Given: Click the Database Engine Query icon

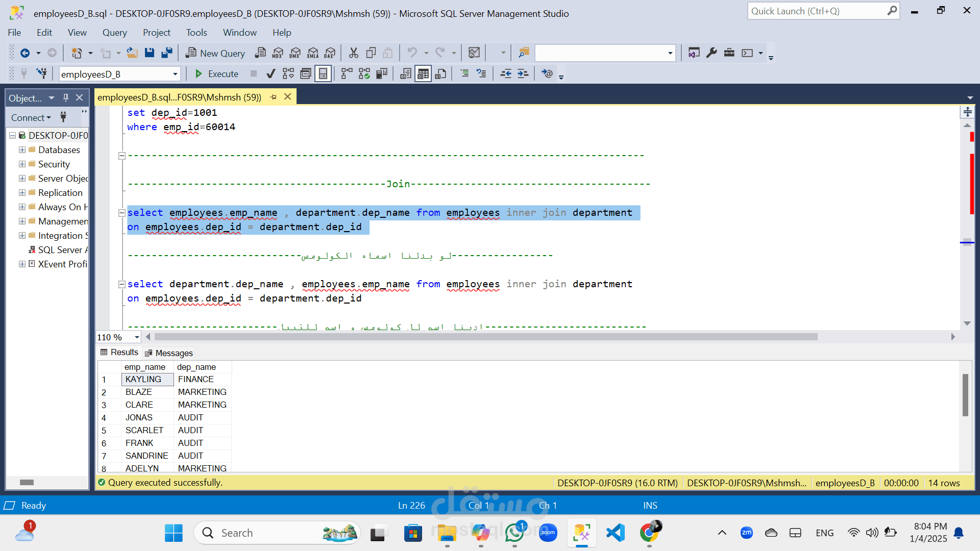Looking at the screenshot, I should (x=260, y=53).
